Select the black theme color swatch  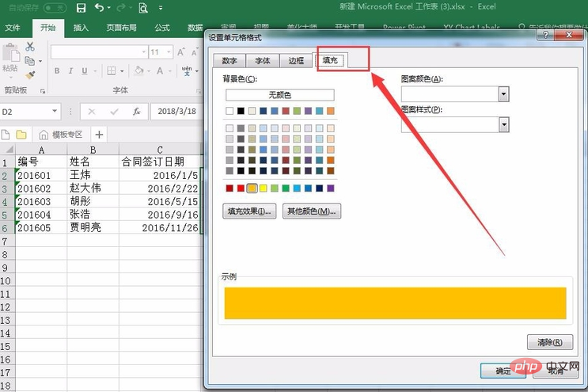tap(241, 111)
